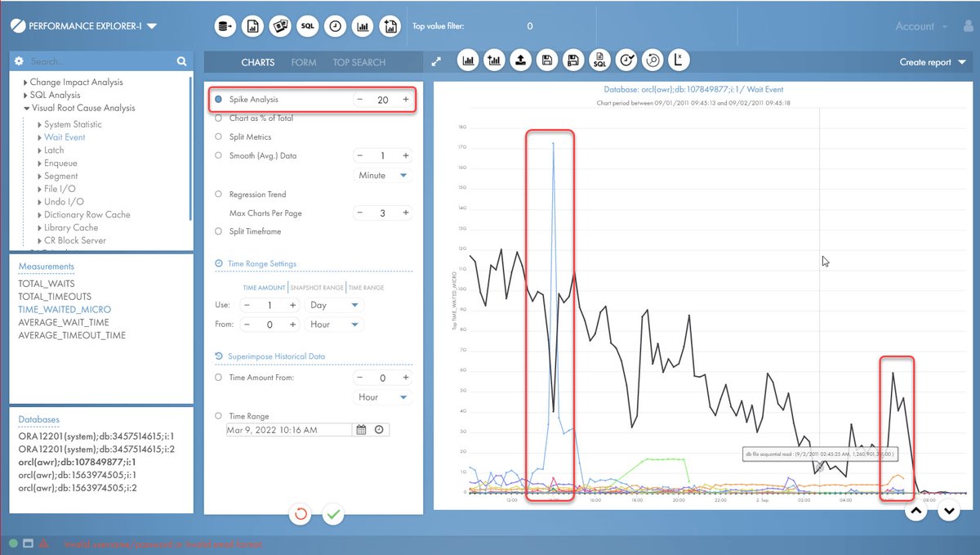Choose the TIME_WAITED_MICRO measurement
980x555 pixels.
[65, 310]
